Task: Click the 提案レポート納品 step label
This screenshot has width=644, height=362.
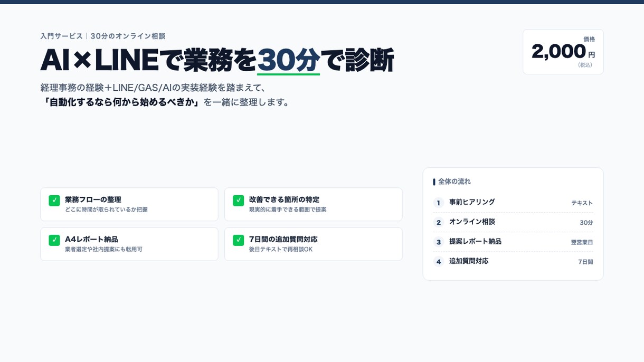Action: (475, 241)
